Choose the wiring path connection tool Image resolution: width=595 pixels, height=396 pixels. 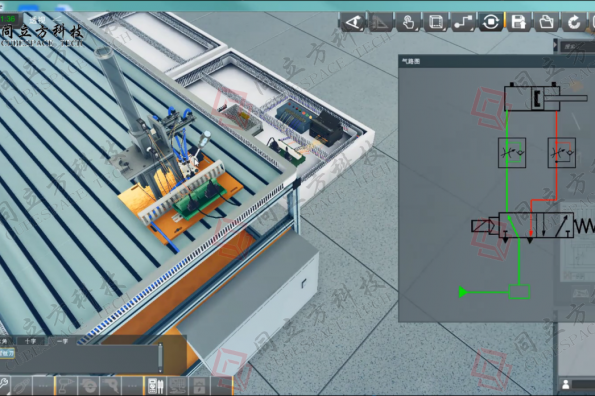pos(463,22)
